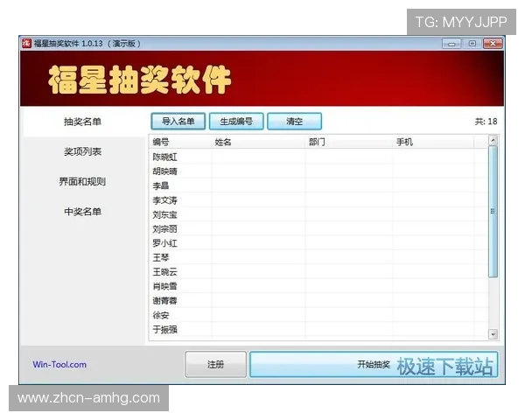Start the lottery with the 开始抽奖 button

tap(374, 364)
